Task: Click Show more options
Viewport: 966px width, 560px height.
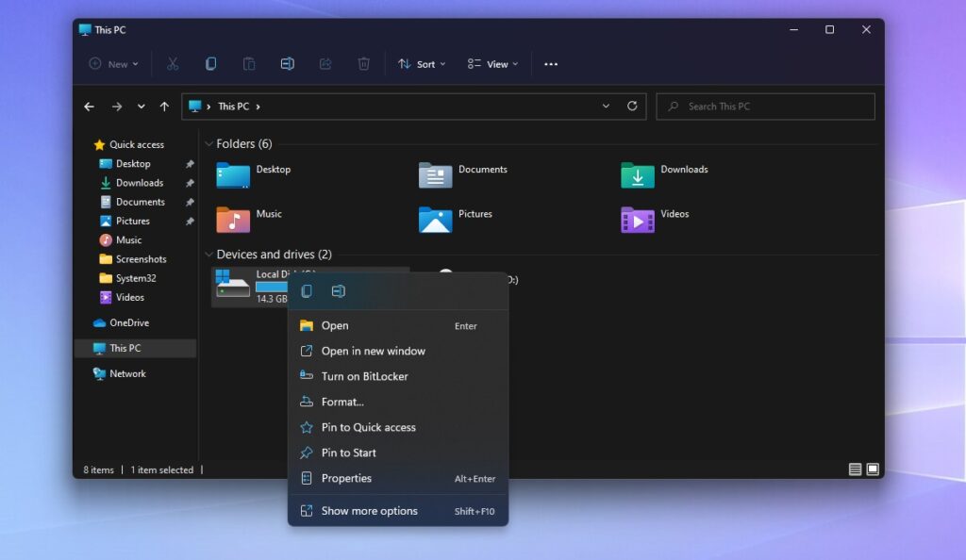Action: point(372,510)
